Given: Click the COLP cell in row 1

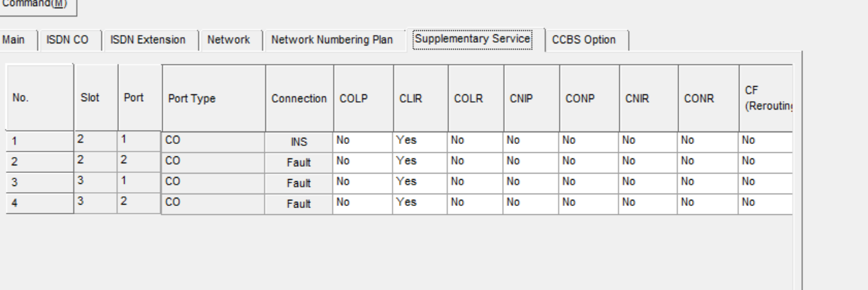Looking at the screenshot, I should pos(363,141).
